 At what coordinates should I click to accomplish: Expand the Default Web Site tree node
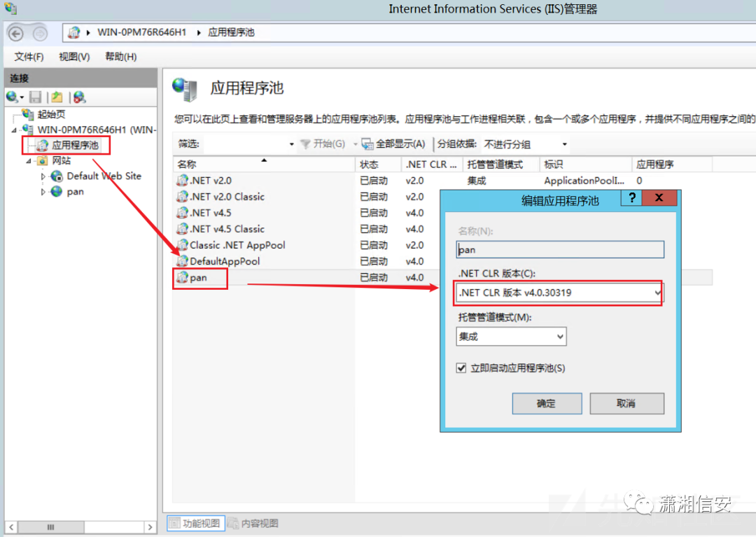(42, 176)
